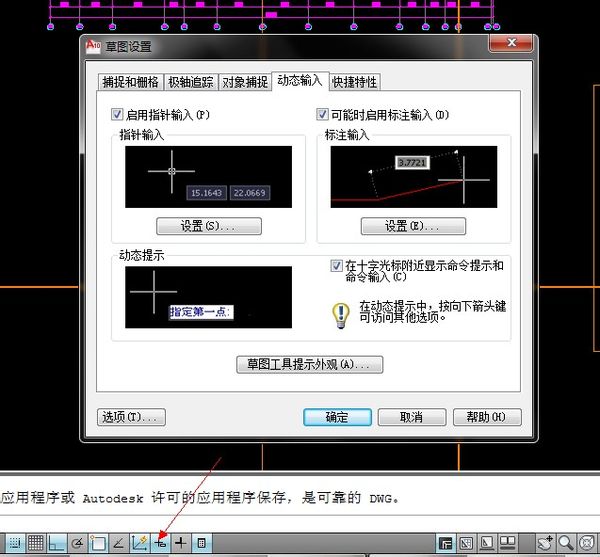Activate the Pan hand tool

545,542
